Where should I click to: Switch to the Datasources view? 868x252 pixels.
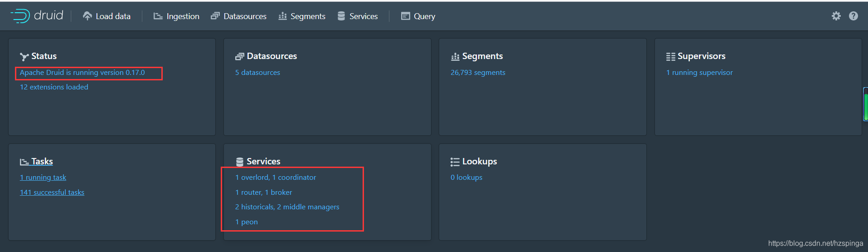click(238, 16)
